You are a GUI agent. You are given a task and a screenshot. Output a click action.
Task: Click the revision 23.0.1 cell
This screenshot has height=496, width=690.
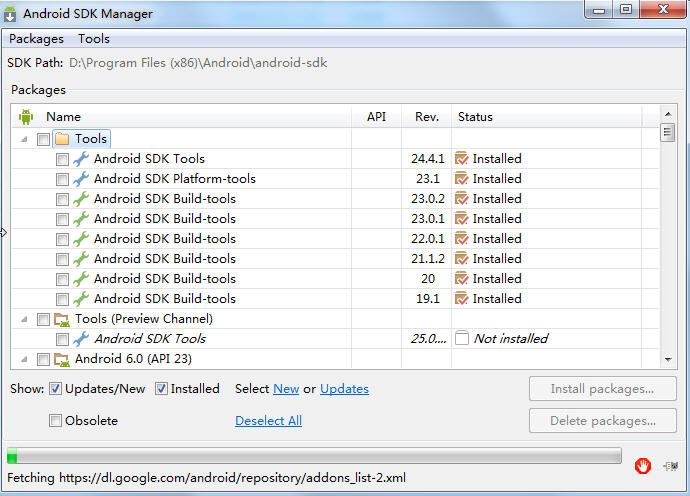click(428, 219)
